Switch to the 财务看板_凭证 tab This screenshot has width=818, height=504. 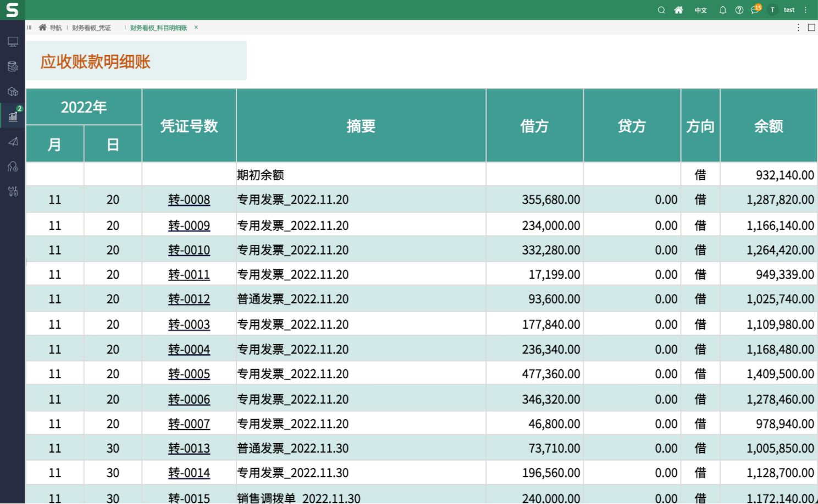click(x=91, y=28)
